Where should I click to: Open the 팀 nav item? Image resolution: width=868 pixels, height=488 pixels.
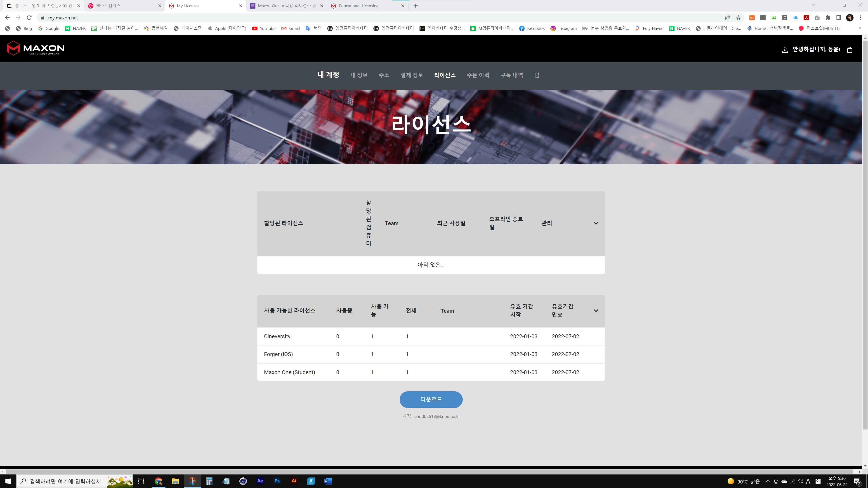click(x=537, y=75)
